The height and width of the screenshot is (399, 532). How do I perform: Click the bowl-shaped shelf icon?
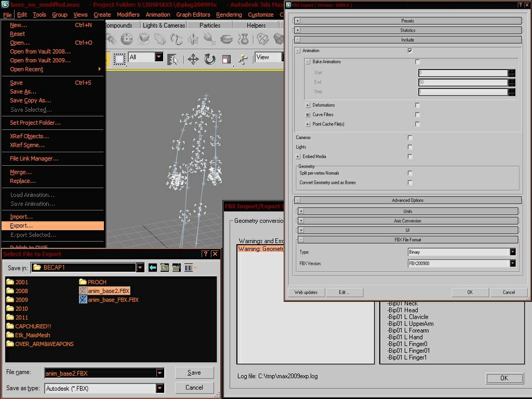227,39
